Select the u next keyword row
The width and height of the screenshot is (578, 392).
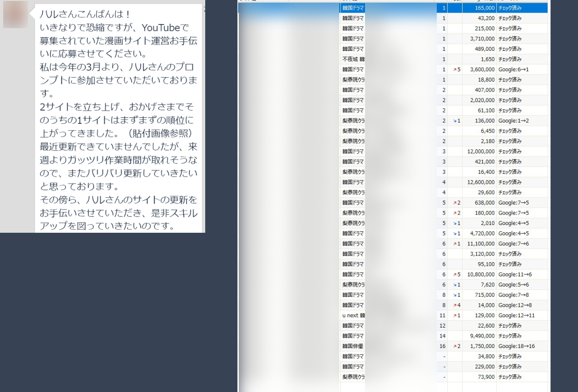pos(353,315)
